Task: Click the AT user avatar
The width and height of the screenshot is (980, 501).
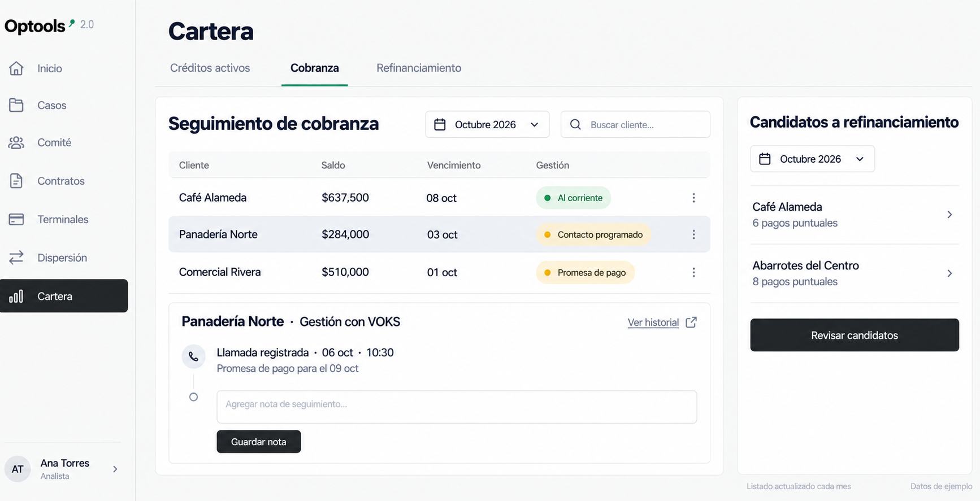Action: 18,469
